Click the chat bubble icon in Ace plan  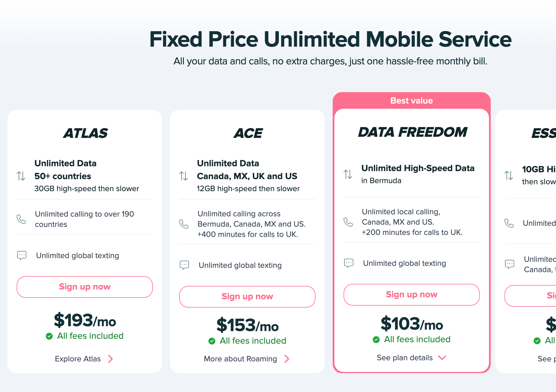[x=184, y=265]
